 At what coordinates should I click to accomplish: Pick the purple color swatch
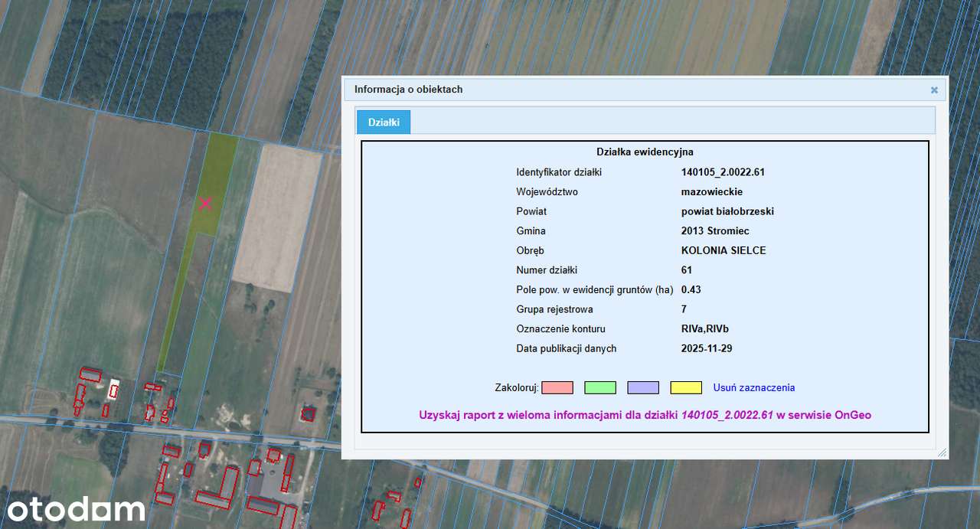coord(643,388)
